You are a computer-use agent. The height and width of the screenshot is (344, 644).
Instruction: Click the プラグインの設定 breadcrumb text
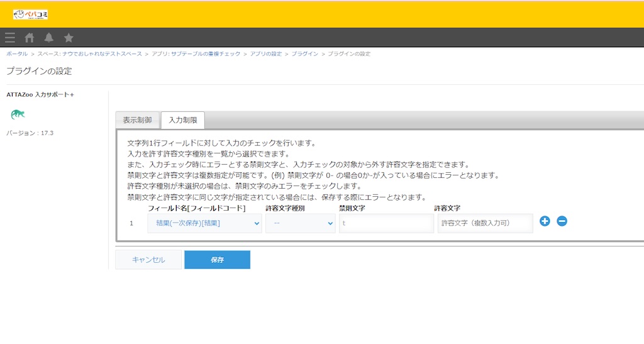click(349, 54)
